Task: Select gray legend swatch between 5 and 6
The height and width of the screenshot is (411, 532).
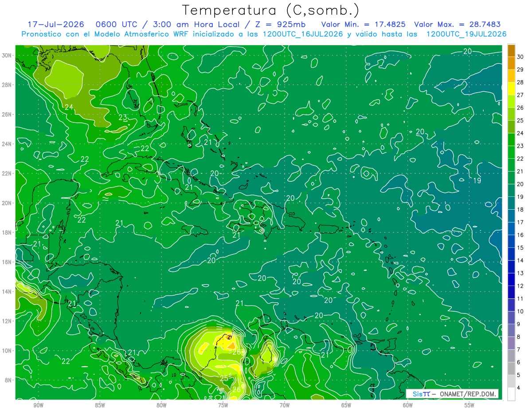Action: pos(511,369)
